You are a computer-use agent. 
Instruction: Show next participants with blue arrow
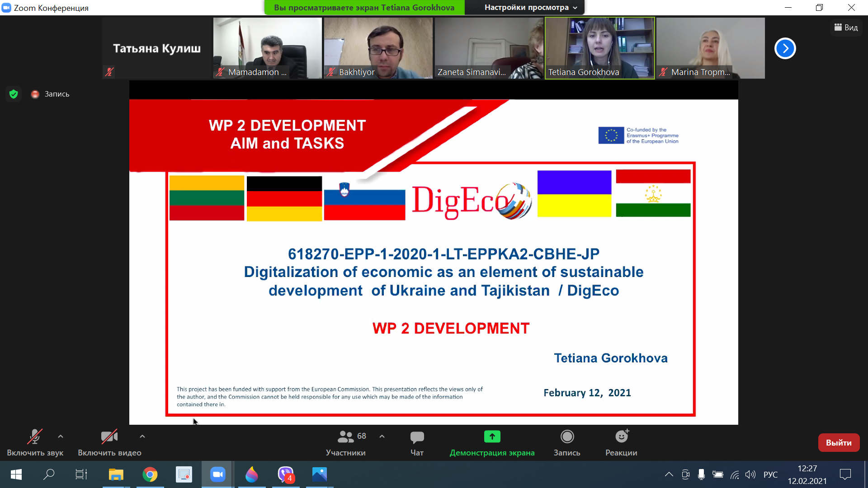pyautogui.click(x=785, y=48)
